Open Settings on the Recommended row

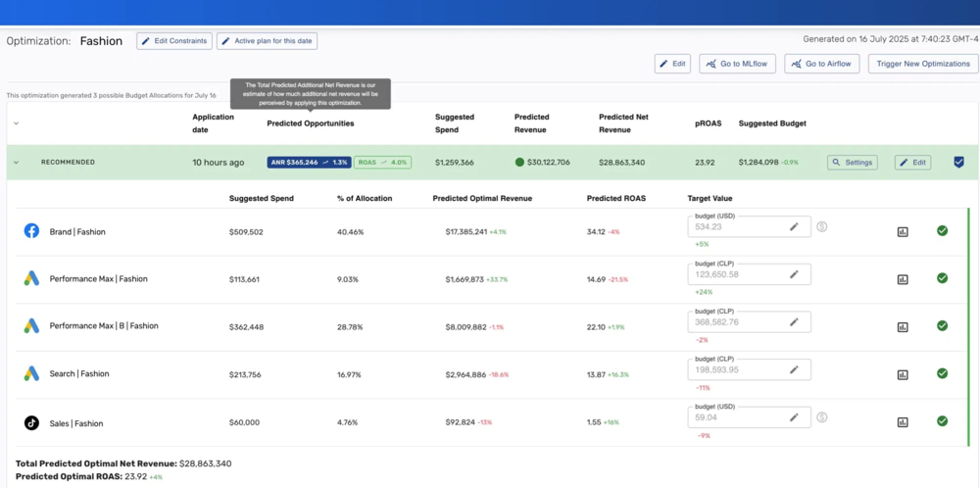click(x=853, y=163)
